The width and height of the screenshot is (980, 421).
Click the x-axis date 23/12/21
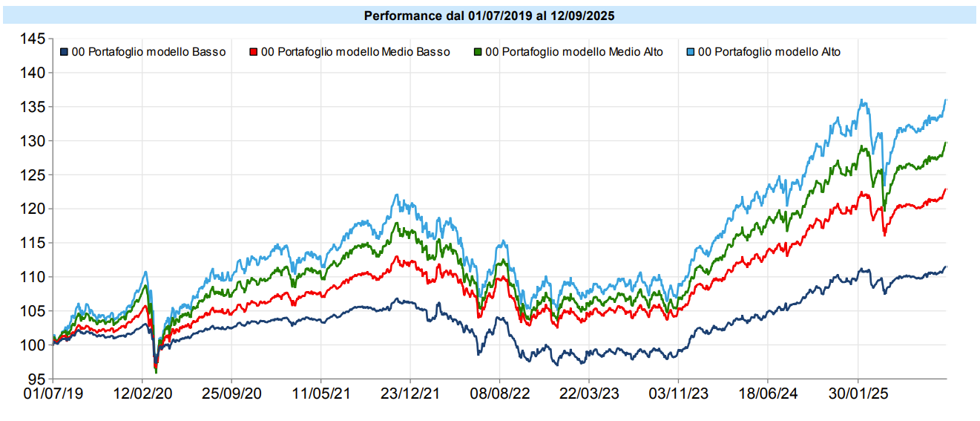pos(410,394)
